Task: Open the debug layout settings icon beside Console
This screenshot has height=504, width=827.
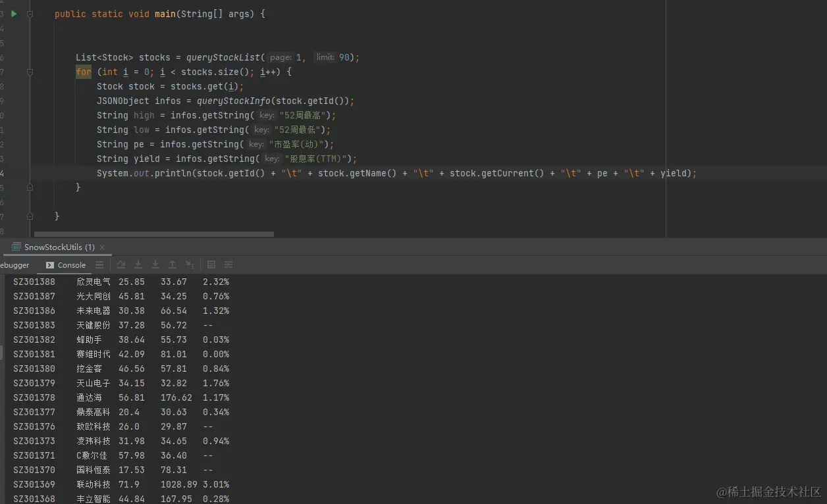Action: 99,265
